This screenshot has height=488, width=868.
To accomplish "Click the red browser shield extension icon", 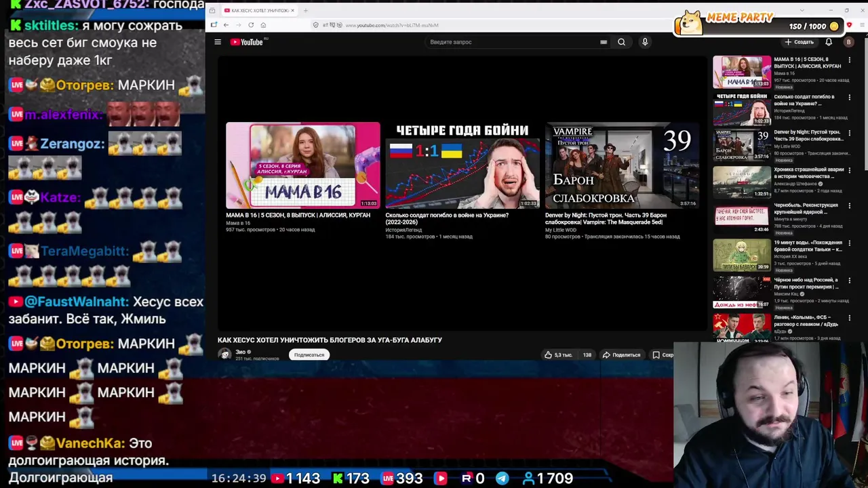I will [x=849, y=25].
